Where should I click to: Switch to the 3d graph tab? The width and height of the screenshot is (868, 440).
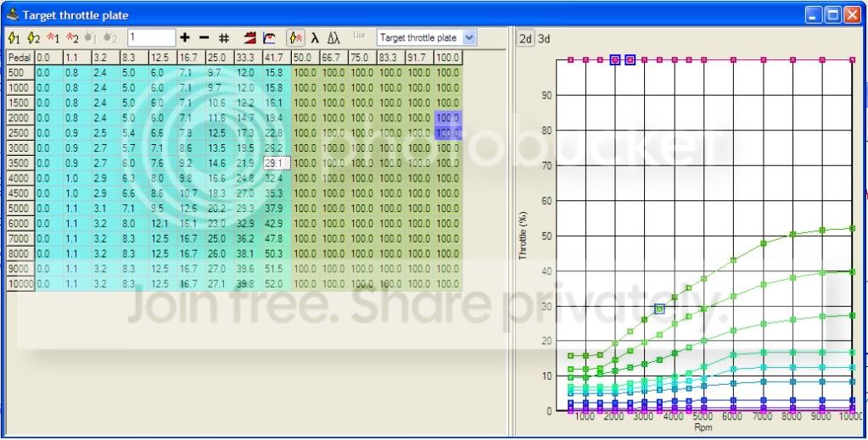(544, 38)
